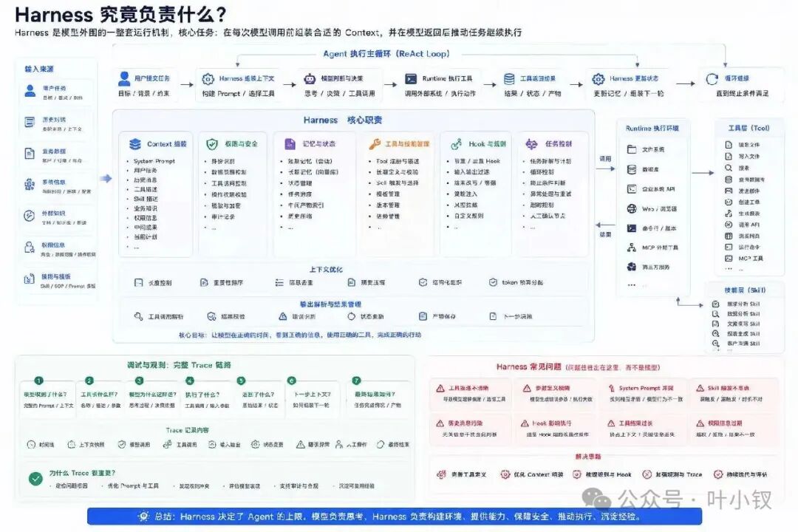Click the green step 7 circle
The width and height of the screenshot is (798, 532).
click(x=356, y=381)
